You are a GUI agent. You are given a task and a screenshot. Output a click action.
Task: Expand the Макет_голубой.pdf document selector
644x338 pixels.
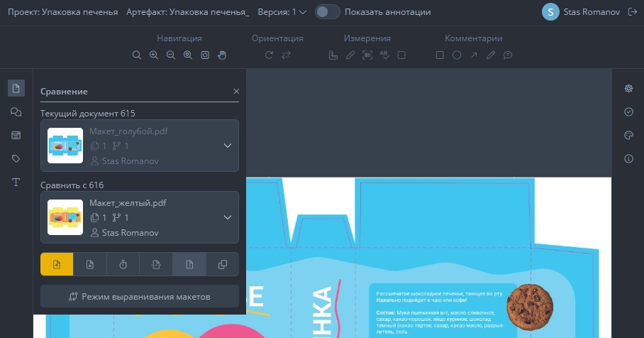click(x=228, y=146)
